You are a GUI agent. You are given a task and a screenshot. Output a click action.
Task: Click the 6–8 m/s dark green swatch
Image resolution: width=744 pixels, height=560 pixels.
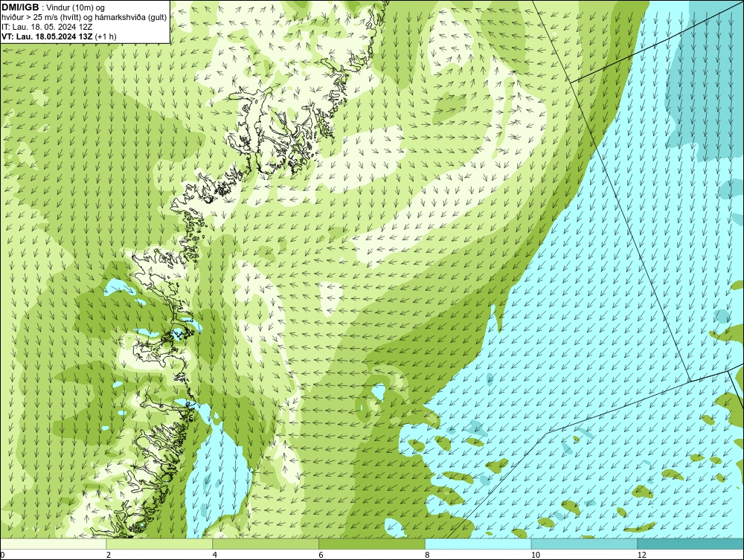click(x=372, y=544)
